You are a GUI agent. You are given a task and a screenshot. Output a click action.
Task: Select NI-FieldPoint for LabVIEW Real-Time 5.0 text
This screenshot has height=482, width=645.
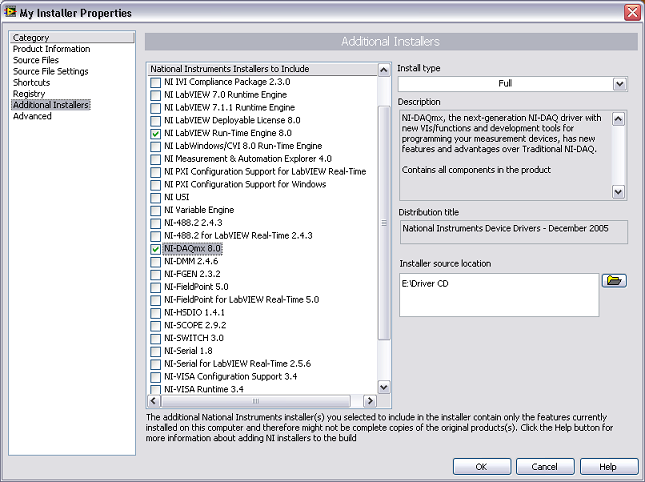(241, 299)
